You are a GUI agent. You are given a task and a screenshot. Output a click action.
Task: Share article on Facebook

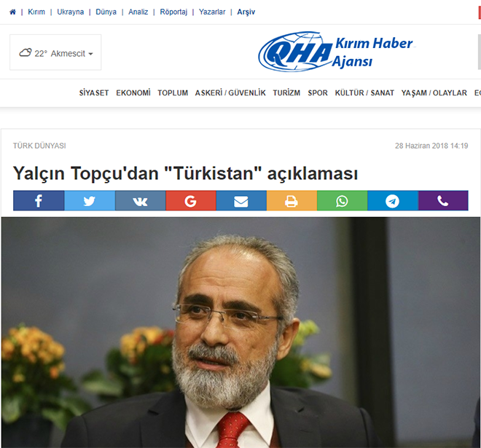click(x=39, y=200)
